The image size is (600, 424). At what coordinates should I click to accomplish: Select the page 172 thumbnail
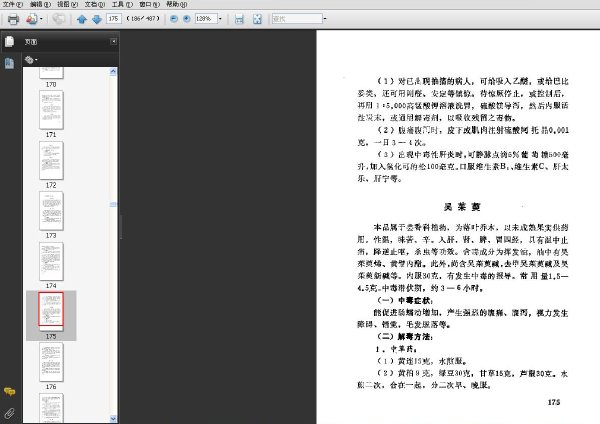coord(51,161)
